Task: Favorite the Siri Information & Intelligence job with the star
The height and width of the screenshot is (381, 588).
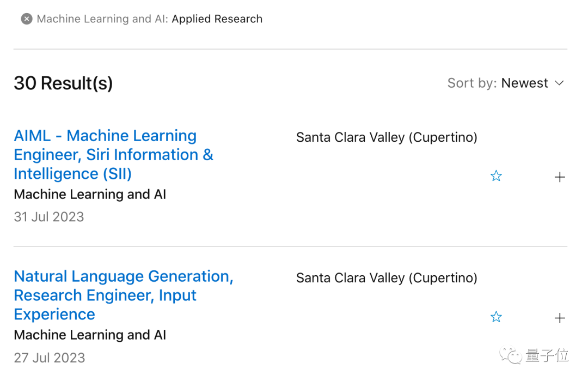Action: (x=496, y=176)
